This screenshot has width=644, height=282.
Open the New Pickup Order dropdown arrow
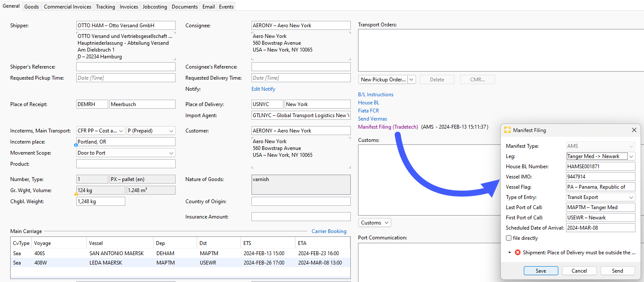pyautogui.click(x=412, y=80)
